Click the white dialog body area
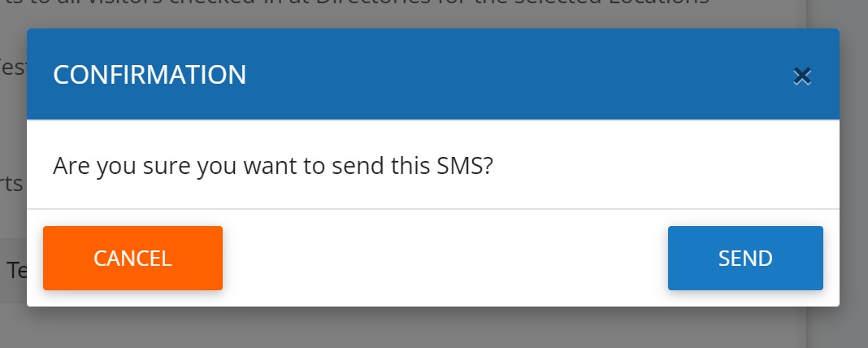The height and width of the screenshot is (348, 868). point(433,164)
